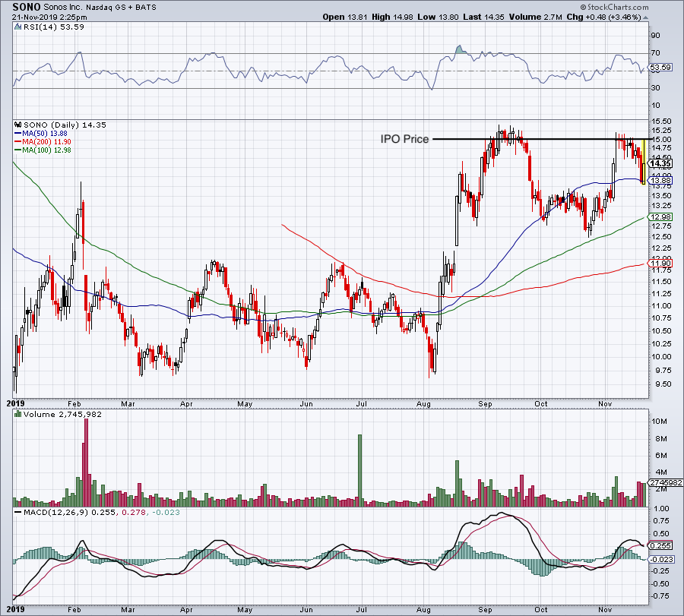Click the IPO Price annotation label
Screen dimensions: 684x616
tap(404, 139)
